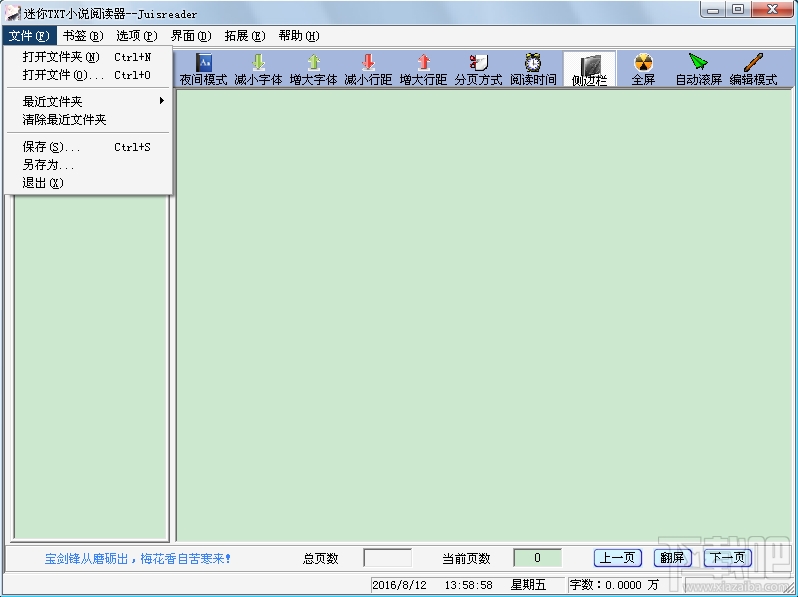This screenshot has width=798, height=597.
Task: Choose 打开文件夹(N) from File menu
Action: (x=88, y=57)
